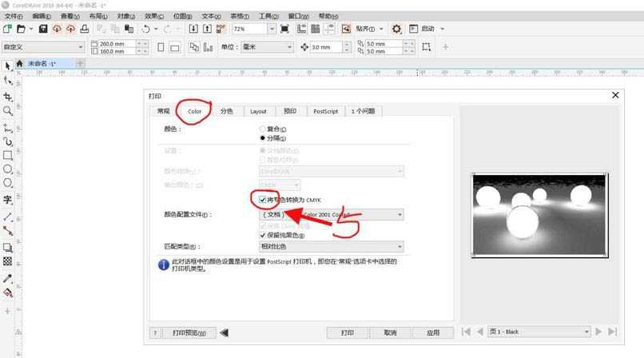
Task: Click the 打印 button
Action: [x=348, y=332]
